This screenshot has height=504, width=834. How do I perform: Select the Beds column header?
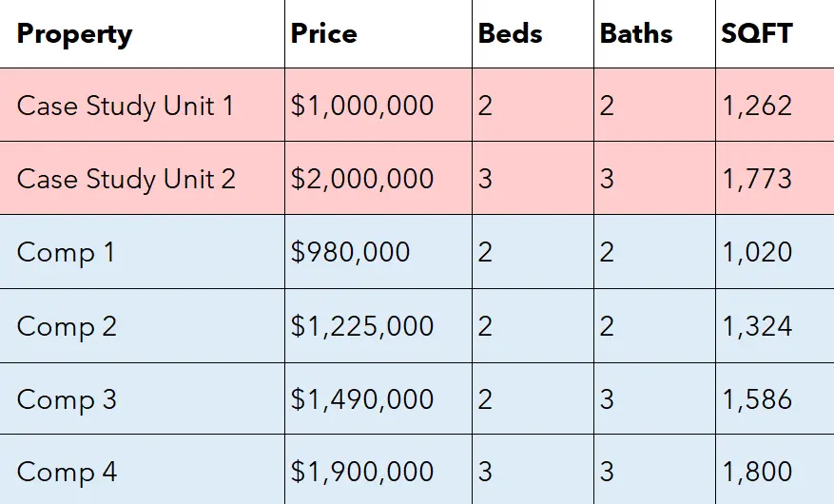[510, 34]
